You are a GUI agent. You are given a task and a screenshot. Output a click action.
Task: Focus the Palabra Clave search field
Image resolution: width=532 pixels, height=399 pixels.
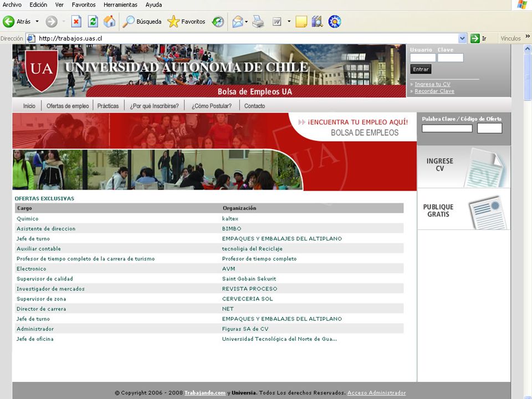tap(447, 128)
